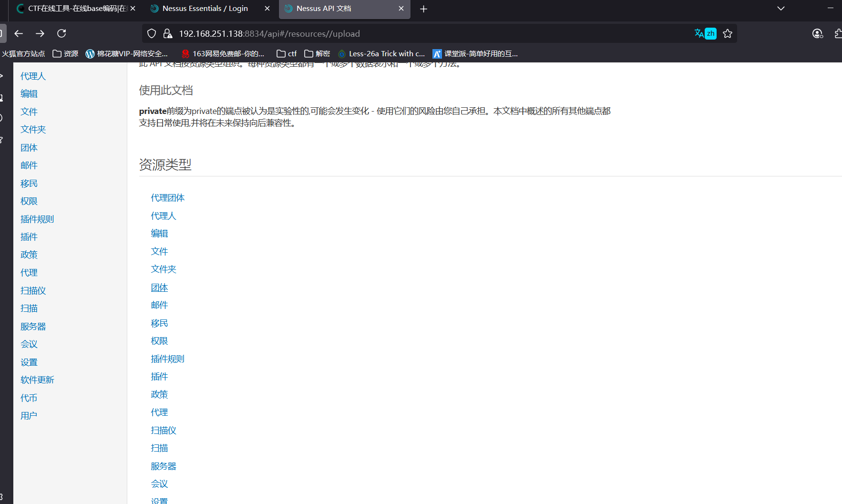Open 移民 in the resource types list
The image size is (842, 504).
159,323
